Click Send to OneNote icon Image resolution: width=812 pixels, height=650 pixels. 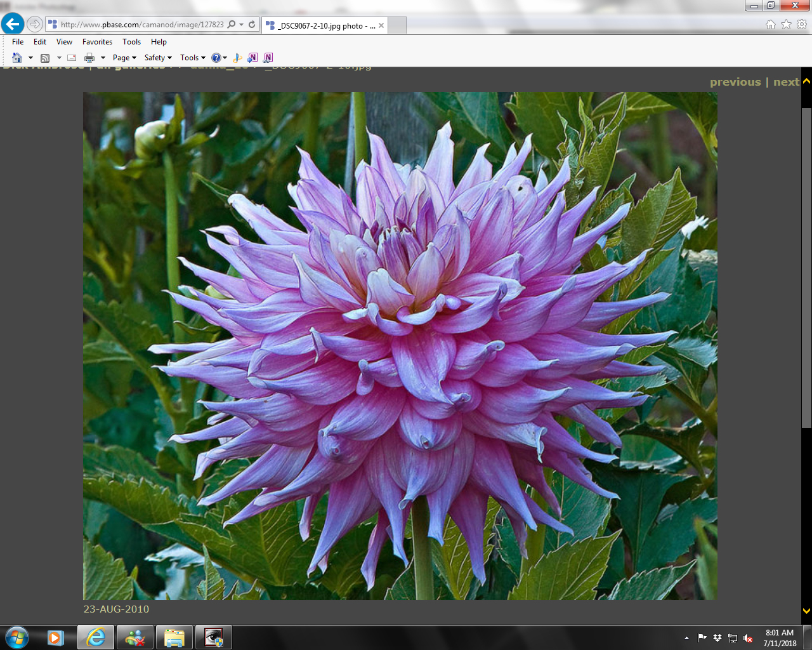(x=252, y=58)
